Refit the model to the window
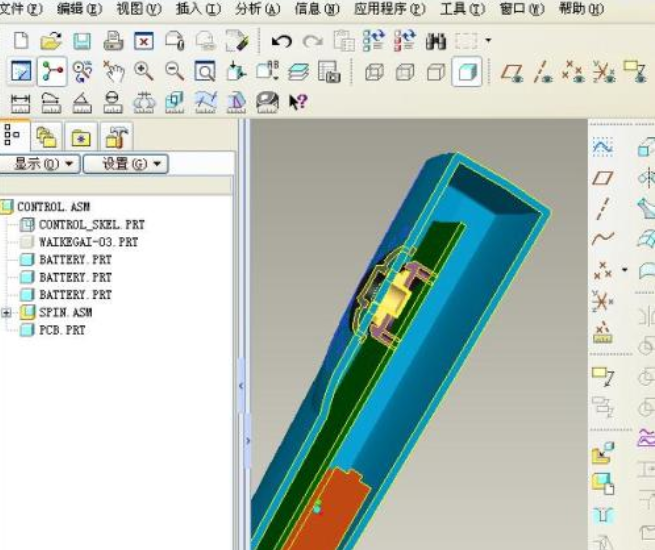The height and width of the screenshot is (550, 655). click(205, 71)
